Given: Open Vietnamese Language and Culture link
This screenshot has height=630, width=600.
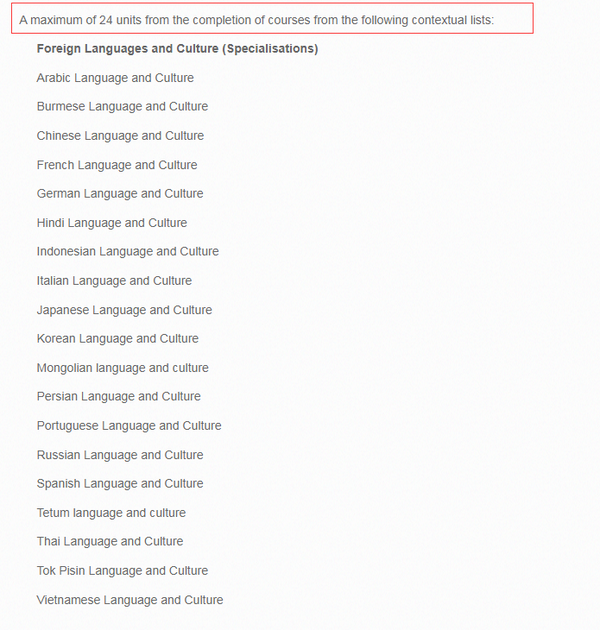Looking at the screenshot, I should pyautogui.click(x=130, y=600).
